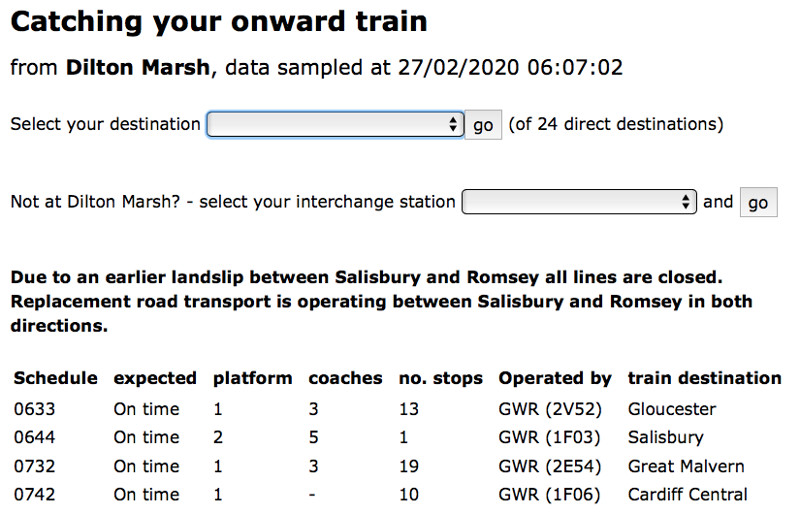Click the Cardiff Central destination
This screenshot has height=514, width=800.
point(687,494)
